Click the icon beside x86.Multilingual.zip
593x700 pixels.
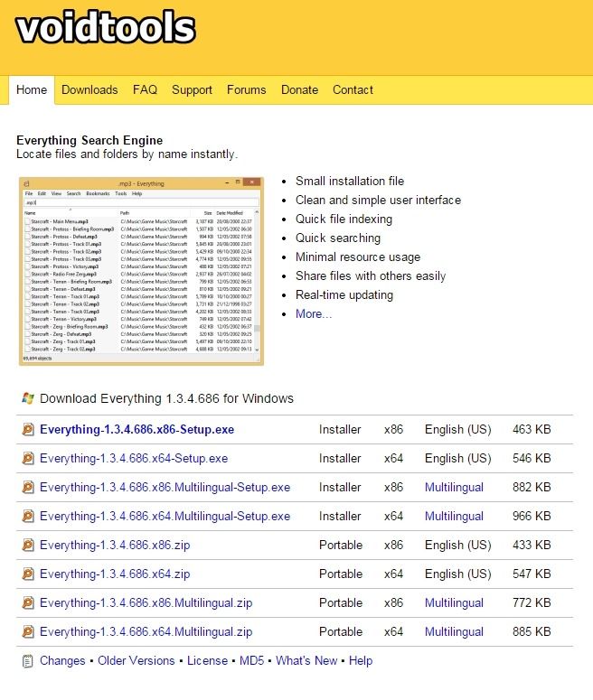(x=28, y=603)
